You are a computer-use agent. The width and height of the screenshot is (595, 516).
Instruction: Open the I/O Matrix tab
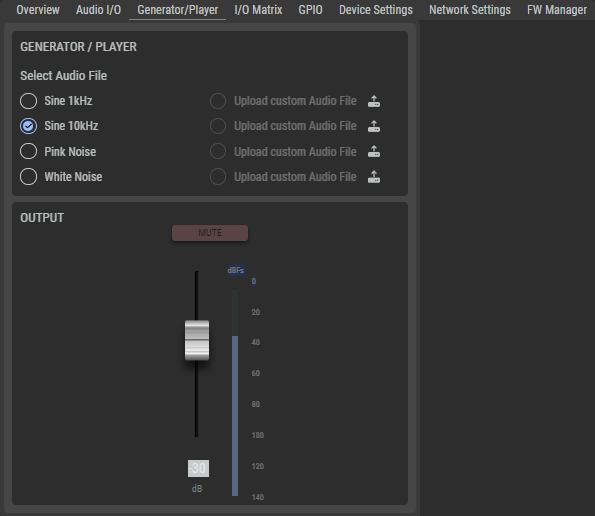[258, 10]
